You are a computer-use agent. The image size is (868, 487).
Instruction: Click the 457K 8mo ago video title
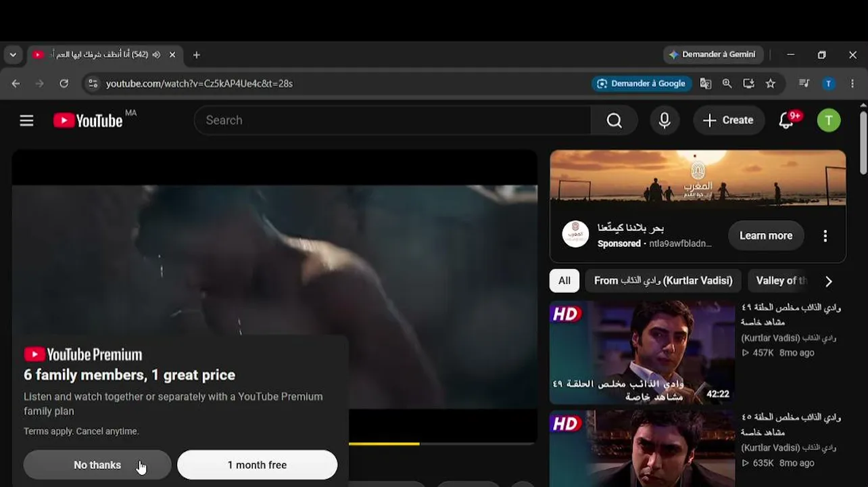[791, 315]
